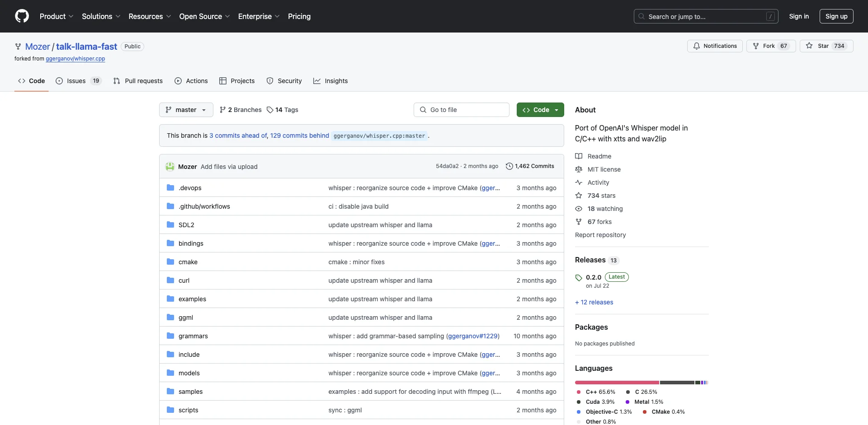Click the eye icon beside 18 watching
Screen dimensions: 868x425
point(579,209)
